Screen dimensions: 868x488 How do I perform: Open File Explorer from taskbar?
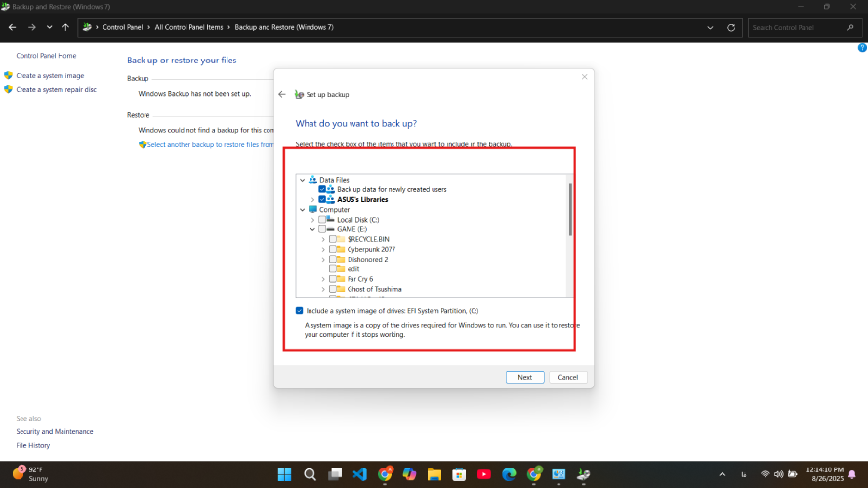click(x=434, y=474)
